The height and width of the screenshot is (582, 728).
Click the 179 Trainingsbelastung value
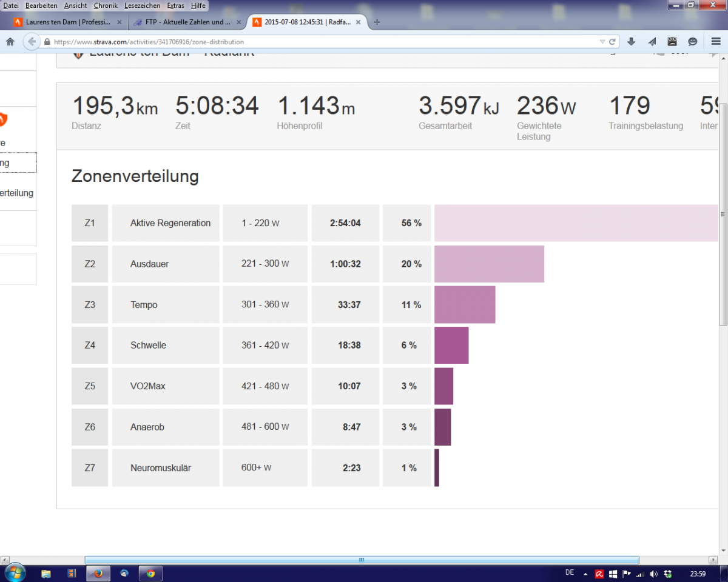(630, 106)
